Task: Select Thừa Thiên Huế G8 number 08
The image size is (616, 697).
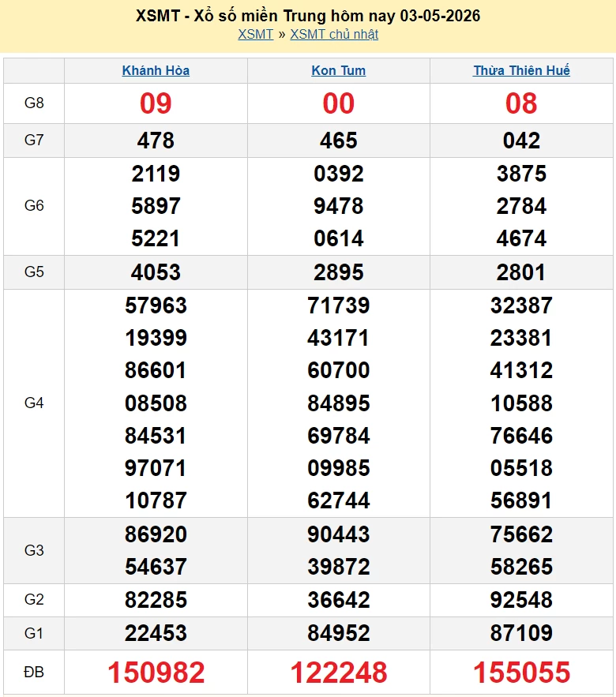Action: [x=521, y=103]
